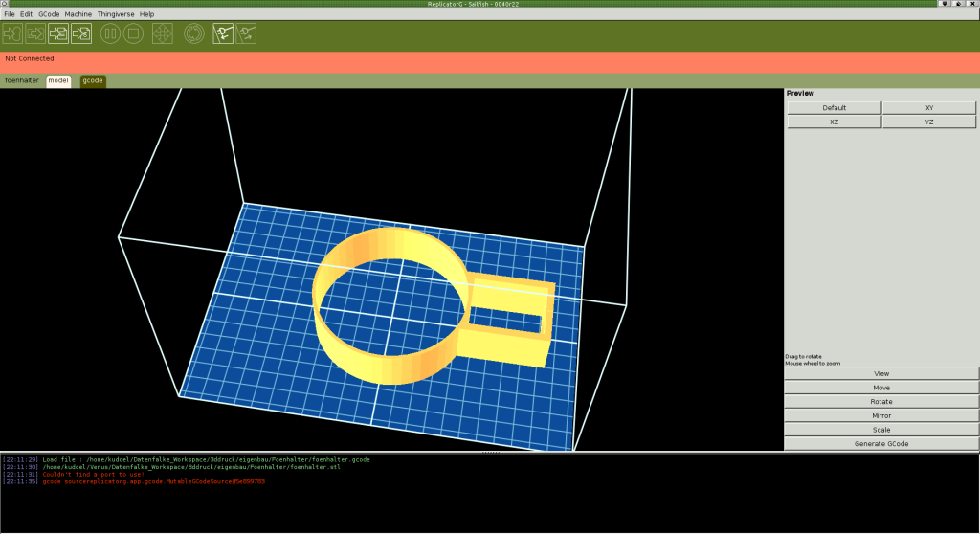
Task: Click the 'Drag to rotate' hint text
Action: click(804, 356)
